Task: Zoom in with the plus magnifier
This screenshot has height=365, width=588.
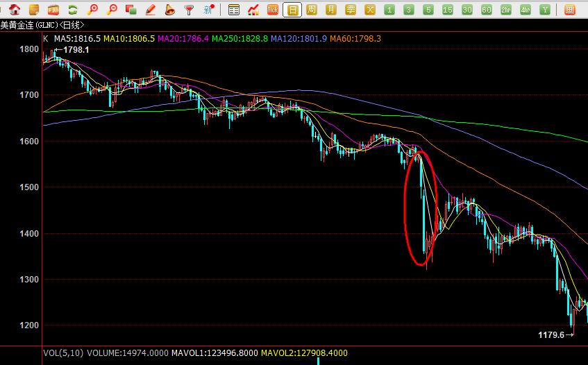Action: tap(92, 10)
